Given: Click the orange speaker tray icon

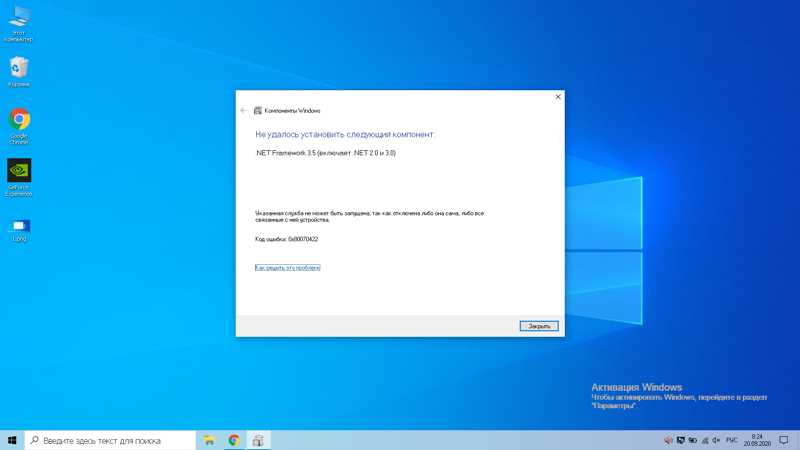Looking at the screenshot, I should point(668,440).
